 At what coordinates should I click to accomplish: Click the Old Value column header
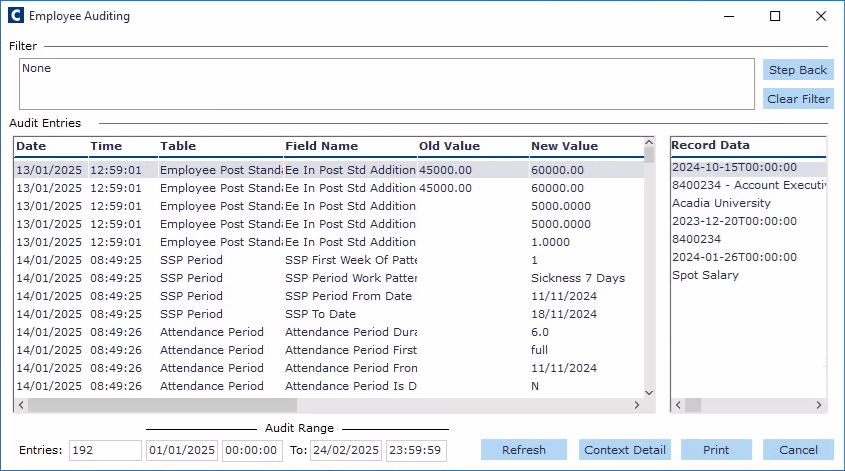click(x=470, y=146)
